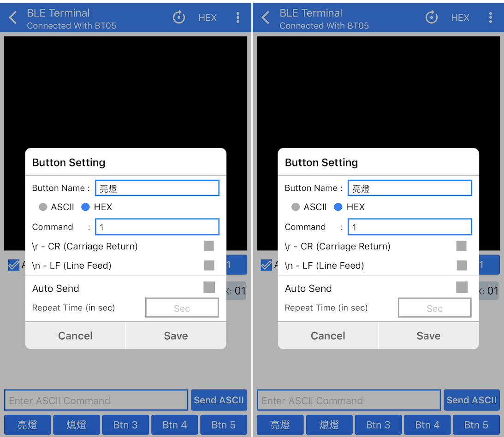The image size is (504, 437).
Task: Focus Button Name field in left dialog
Action: [157, 188]
